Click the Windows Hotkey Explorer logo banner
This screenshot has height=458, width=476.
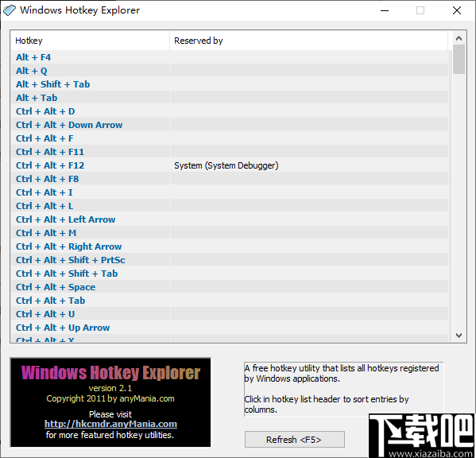tap(110, 402)
